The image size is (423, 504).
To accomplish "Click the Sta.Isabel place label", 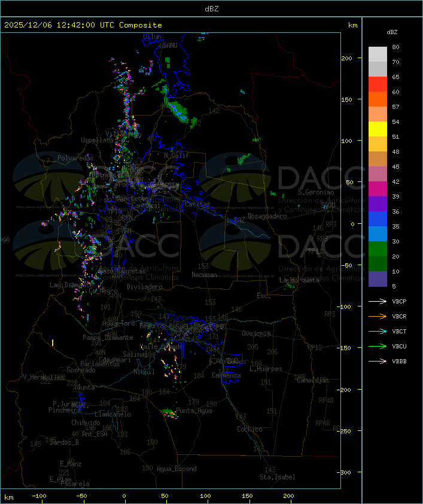I will 278,477.
